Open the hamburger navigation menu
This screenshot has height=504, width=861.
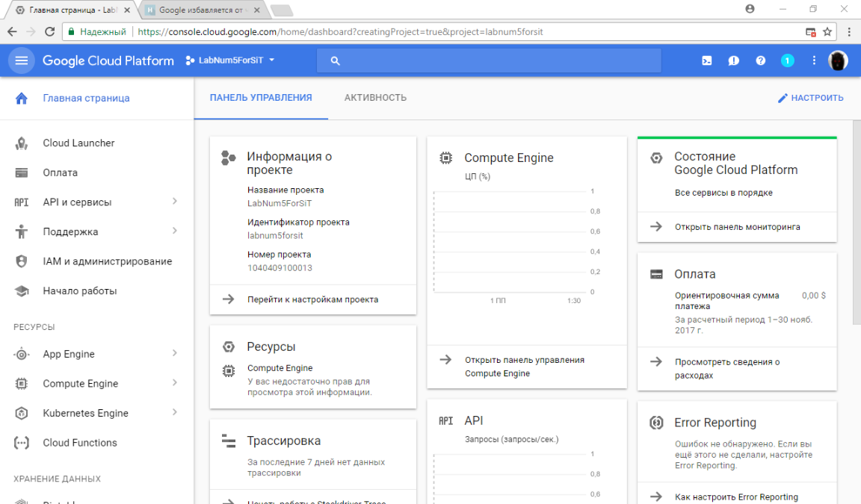pyautogui.click(x=22, y=60)
